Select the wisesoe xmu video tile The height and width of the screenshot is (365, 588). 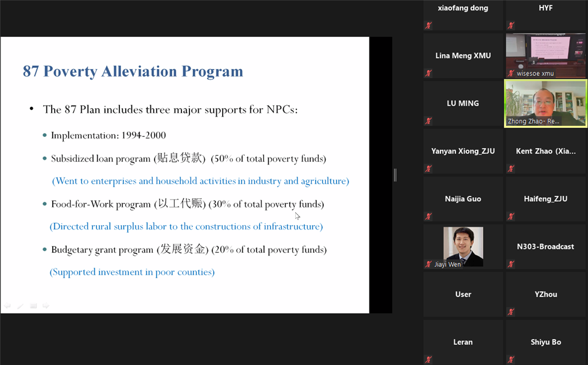(546, 55)
